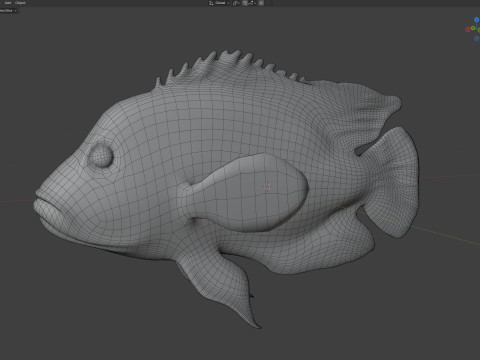The image size is (480, 360).
Task: Open the Object menu in viewport header
Action: click(20, 3)
